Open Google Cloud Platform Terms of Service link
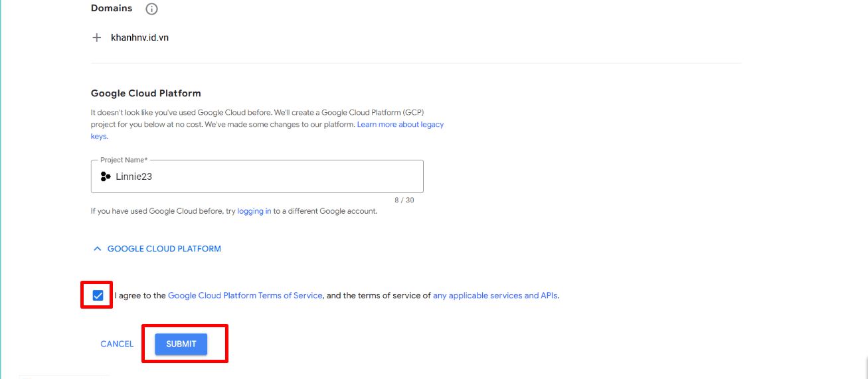The width and height of the screenshot is (868, 379). (x=245, y=295)
